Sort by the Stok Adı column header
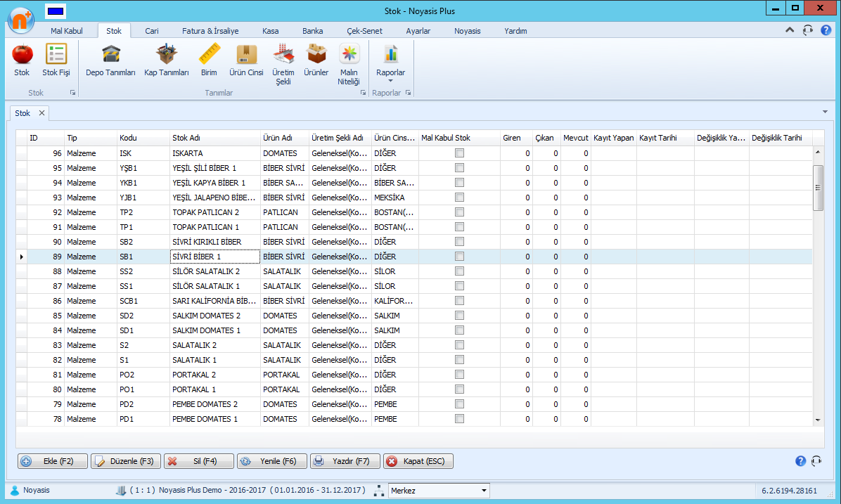This screenshot has width=841, height=504. (x=215, y=138)
